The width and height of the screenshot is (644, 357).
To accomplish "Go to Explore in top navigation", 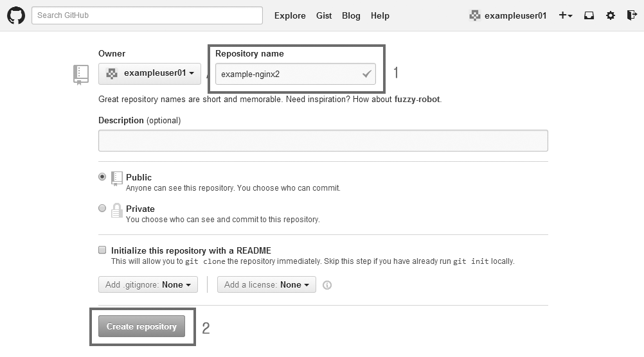I will point(290,15).
